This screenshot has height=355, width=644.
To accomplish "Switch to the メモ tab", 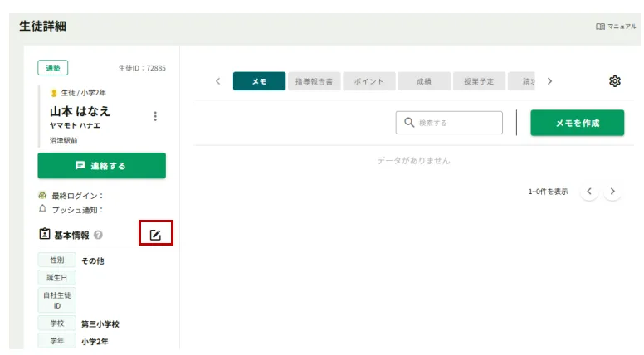I will coord(259,81).
